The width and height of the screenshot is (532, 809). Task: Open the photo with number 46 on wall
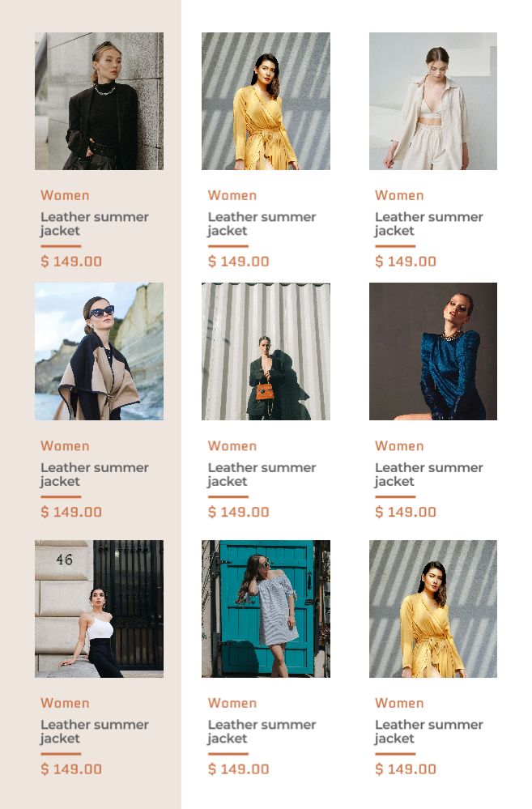(99, 609)
